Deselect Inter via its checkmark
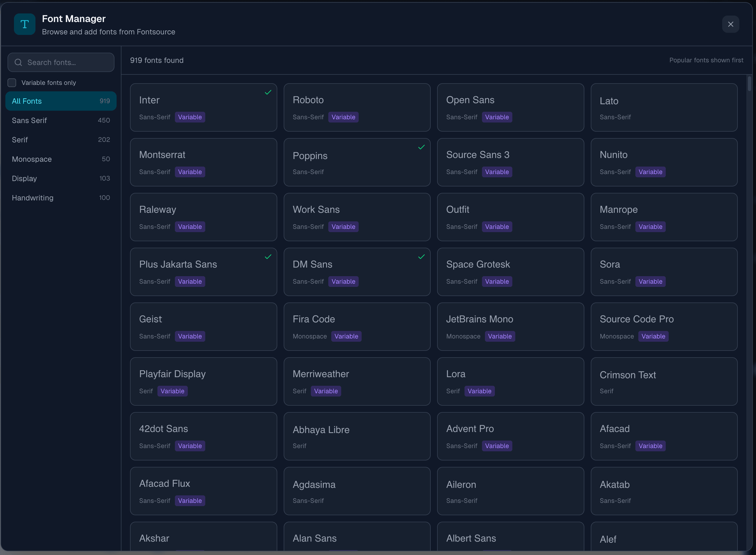The width and height of the screenshot is (756, 555). click(x=268, y=92)
